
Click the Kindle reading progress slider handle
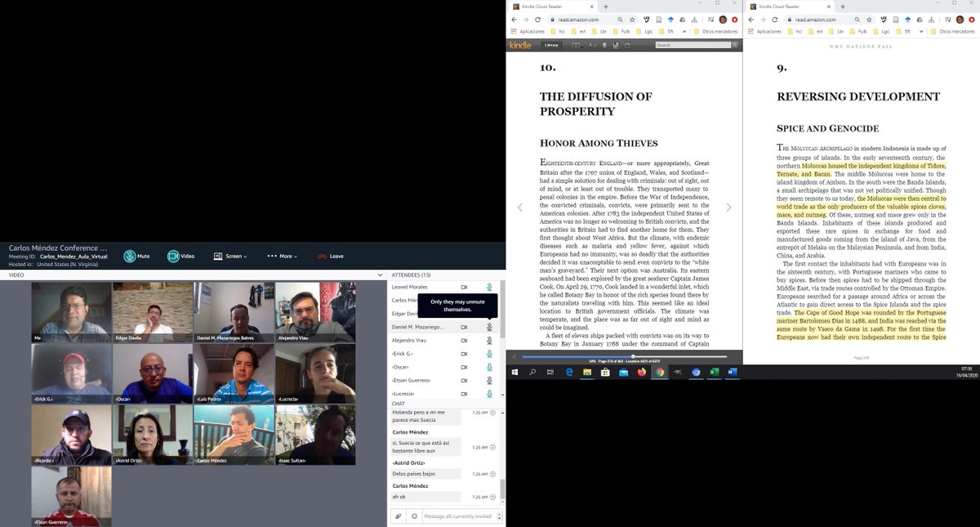pos(631,356)
